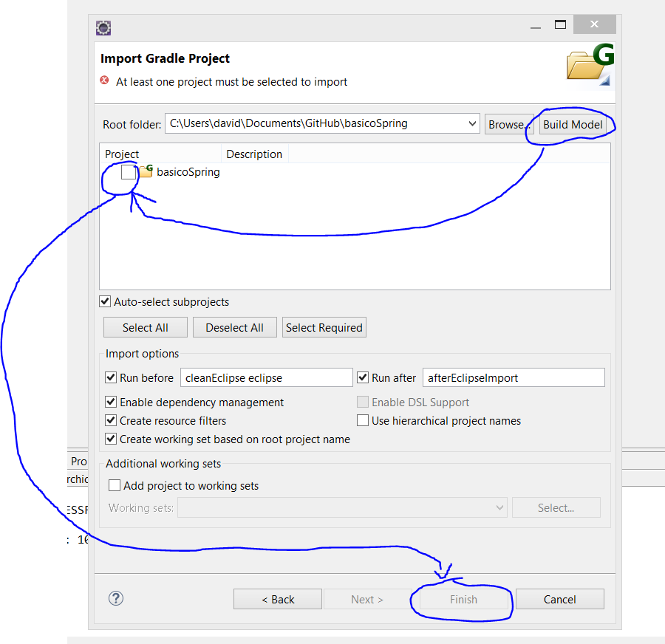The height and width of the screenshot is (644, 665).
Task: Click the Select Required button
Action: click(324, 327)
